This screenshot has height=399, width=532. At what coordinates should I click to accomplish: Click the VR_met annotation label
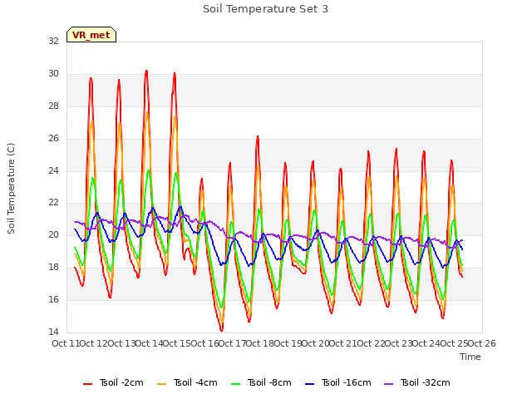[91, 35]
